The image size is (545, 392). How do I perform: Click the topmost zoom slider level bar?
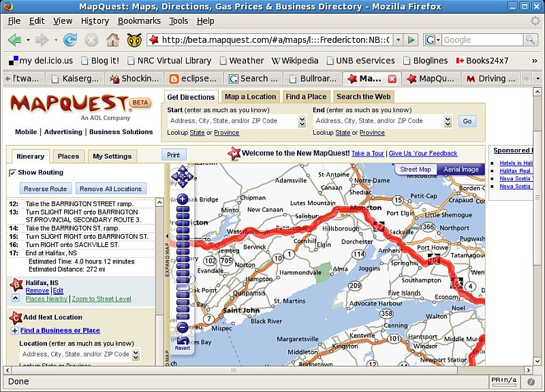(x=183, y=210)
